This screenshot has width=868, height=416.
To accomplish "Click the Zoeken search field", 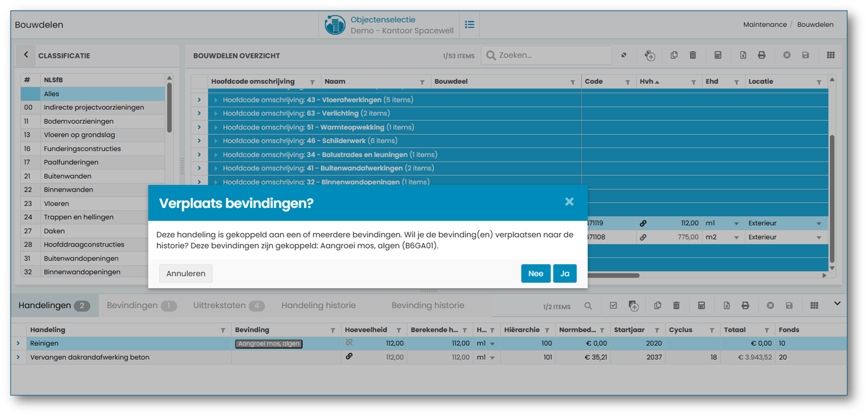I will 546,55.
